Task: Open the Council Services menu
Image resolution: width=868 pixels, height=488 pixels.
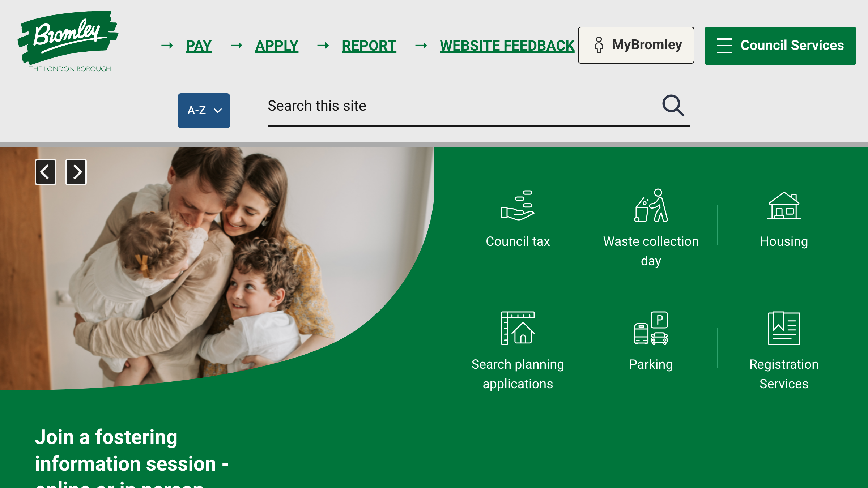Action: click(x=780, y=46)
